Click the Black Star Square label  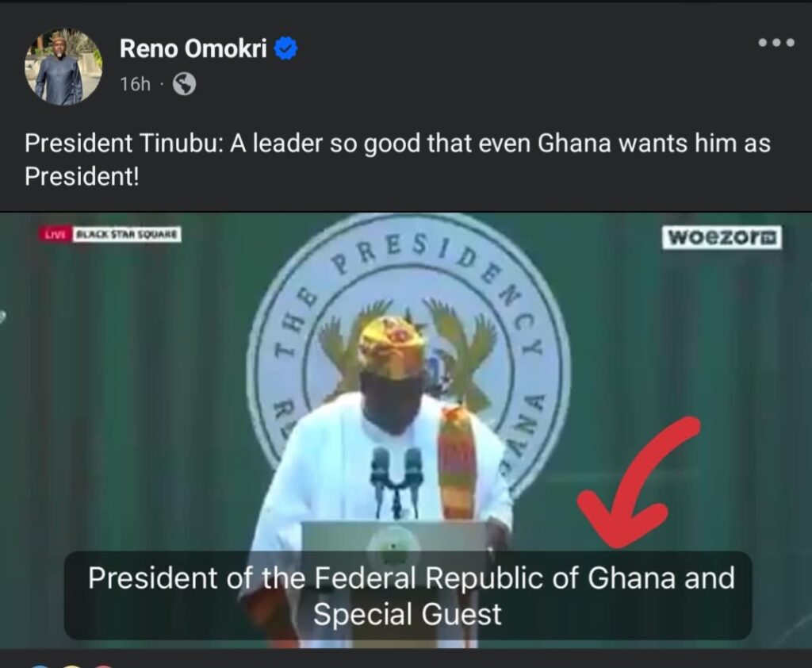click(127, 234)
